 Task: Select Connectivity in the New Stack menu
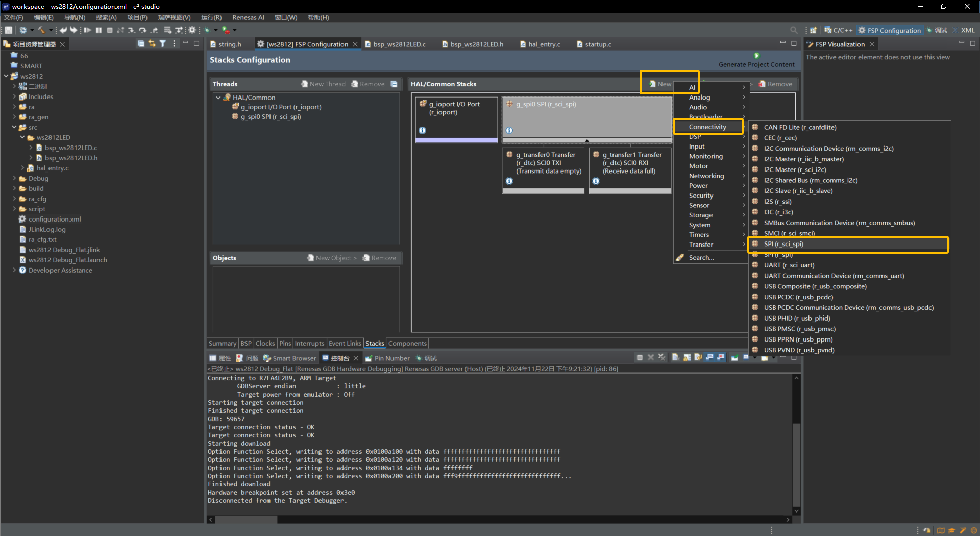708,127
